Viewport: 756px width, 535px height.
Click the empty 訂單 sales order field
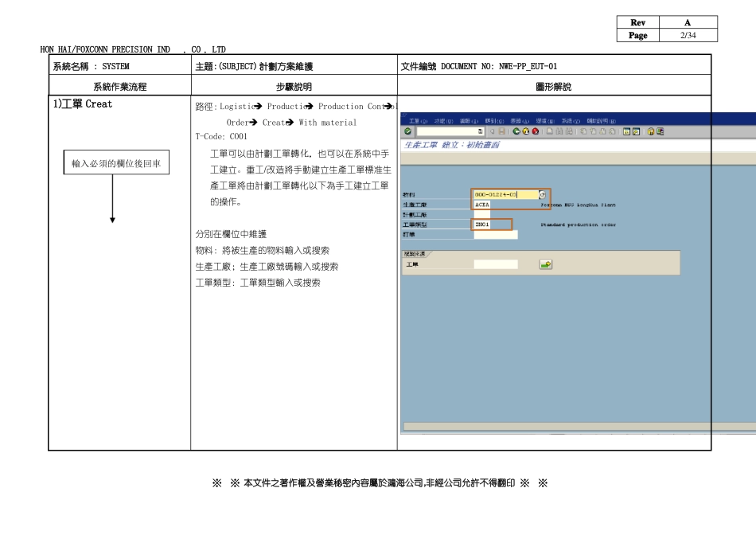tap(496, 234)
